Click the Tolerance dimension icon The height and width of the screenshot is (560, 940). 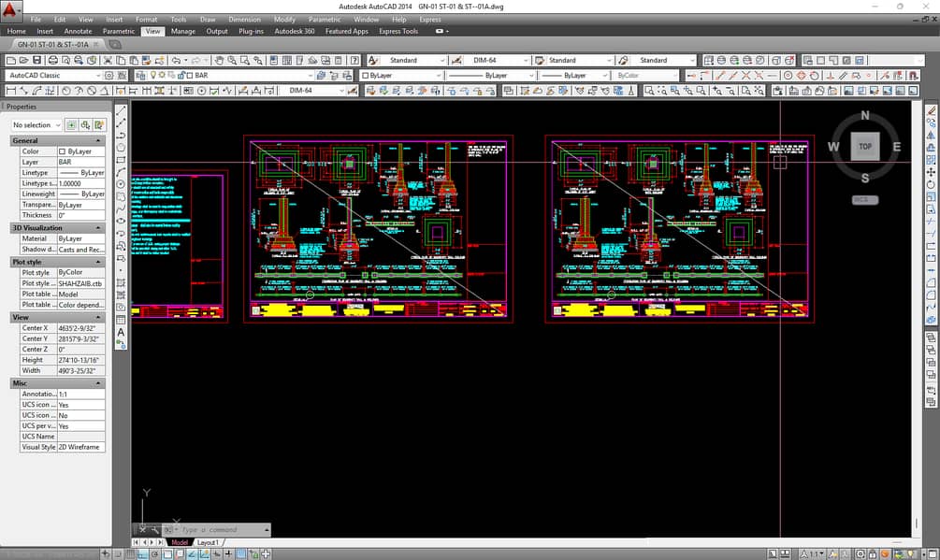tap(188, 91)
